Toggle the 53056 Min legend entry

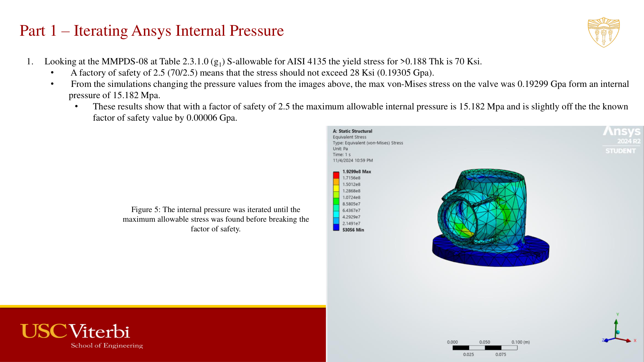pyautogui.click(x=353, y=229)
